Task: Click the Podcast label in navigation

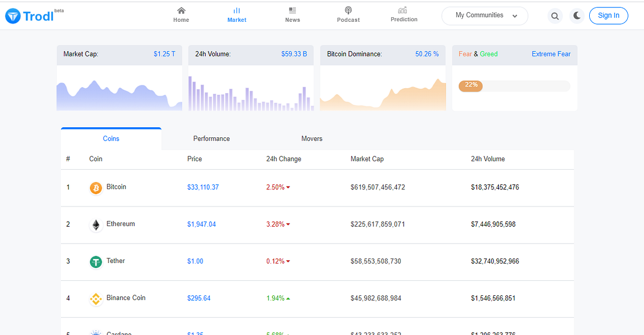Action: coord(348,20)
